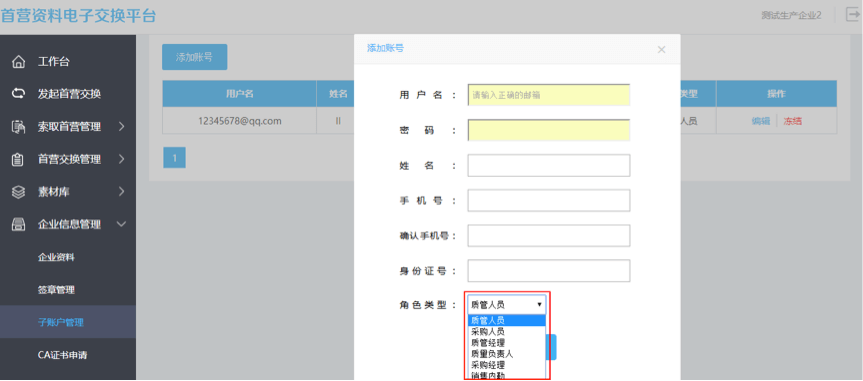The height and width of the screenshot is (381, 863).
Task: Click the logout icon at top right
Action: [852, 15]
